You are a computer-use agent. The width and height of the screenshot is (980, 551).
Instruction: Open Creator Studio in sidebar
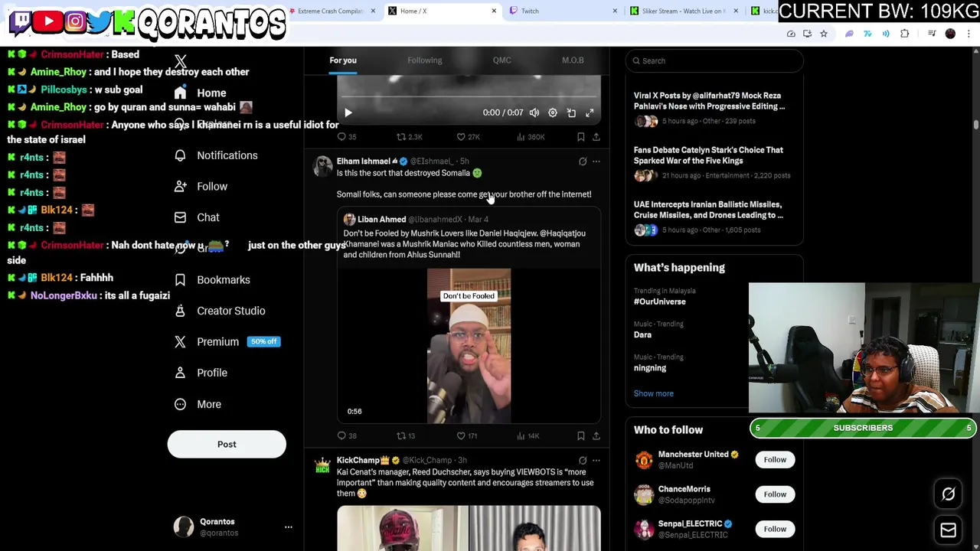pyautogui.click(x=220, y=311)
